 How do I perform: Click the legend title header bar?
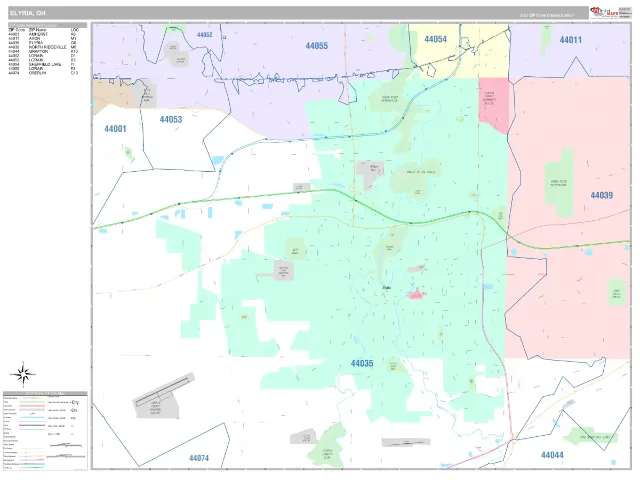(x=45, y=394)
